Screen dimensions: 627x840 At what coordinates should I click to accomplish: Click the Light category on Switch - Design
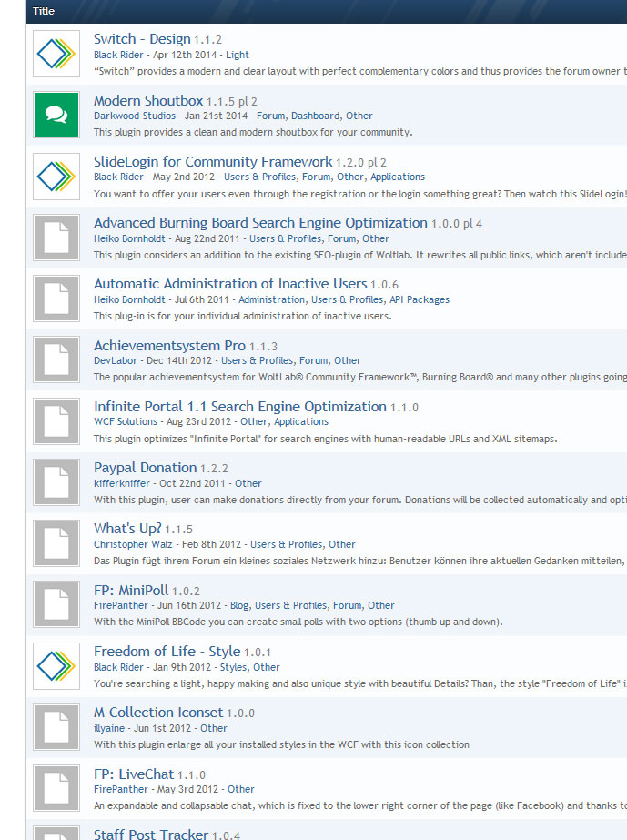[x=238, y=55]
